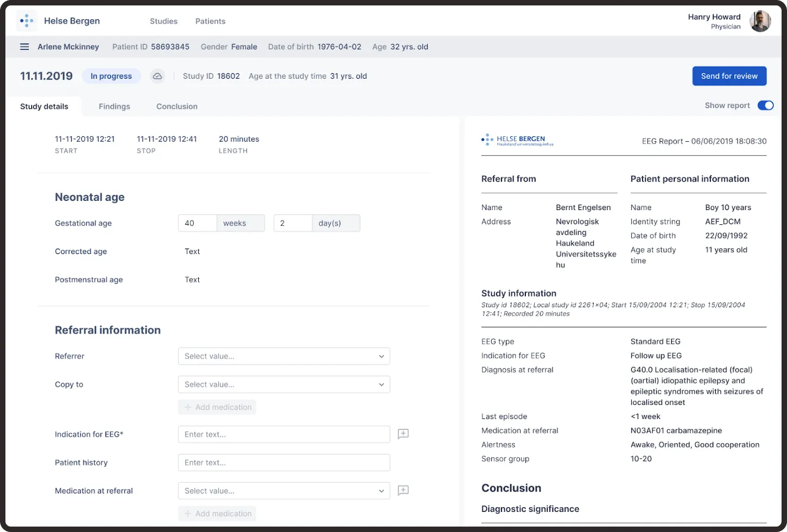Toggle the Show report switch
This screenshot has height=532, width=787.
point(765,105)
